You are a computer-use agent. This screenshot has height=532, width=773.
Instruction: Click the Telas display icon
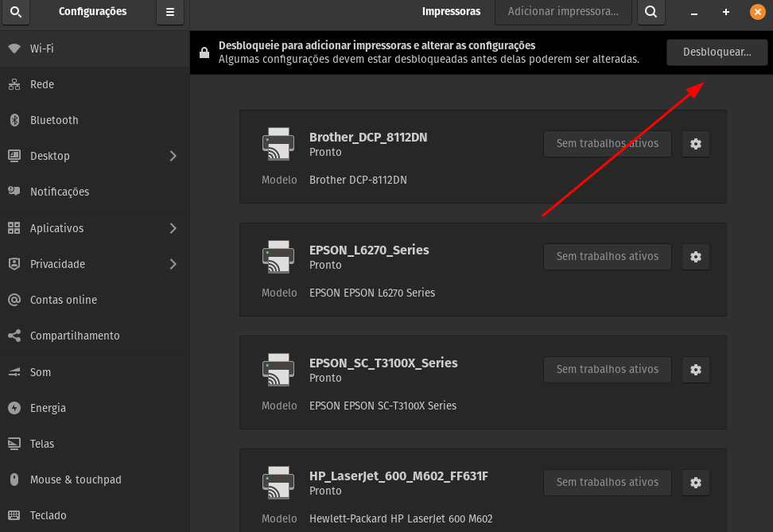tap(14, 444)
